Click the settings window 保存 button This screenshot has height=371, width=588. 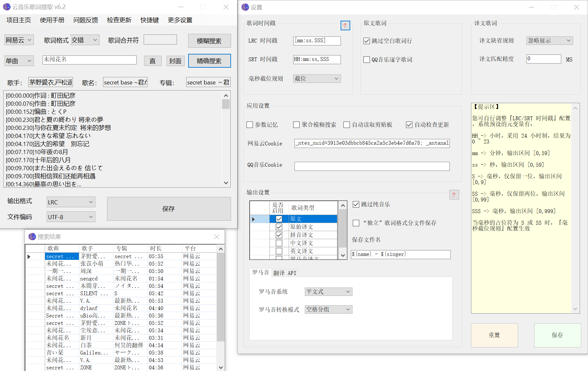tap(558, 335)
